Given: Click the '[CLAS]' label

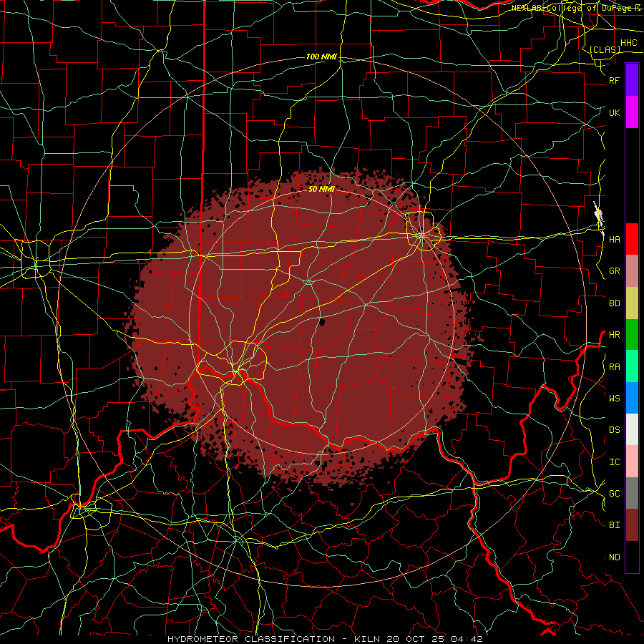Looking at the screenshot, I should pos(605,49).
